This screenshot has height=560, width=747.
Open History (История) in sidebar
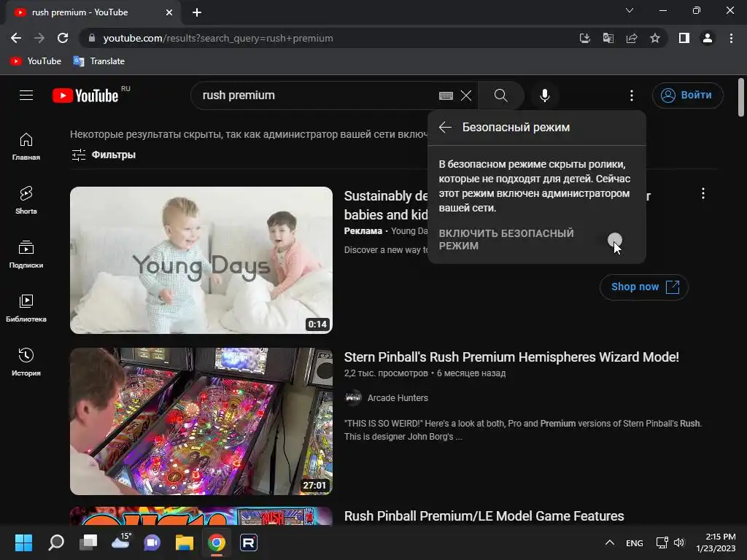coord(26,362)
